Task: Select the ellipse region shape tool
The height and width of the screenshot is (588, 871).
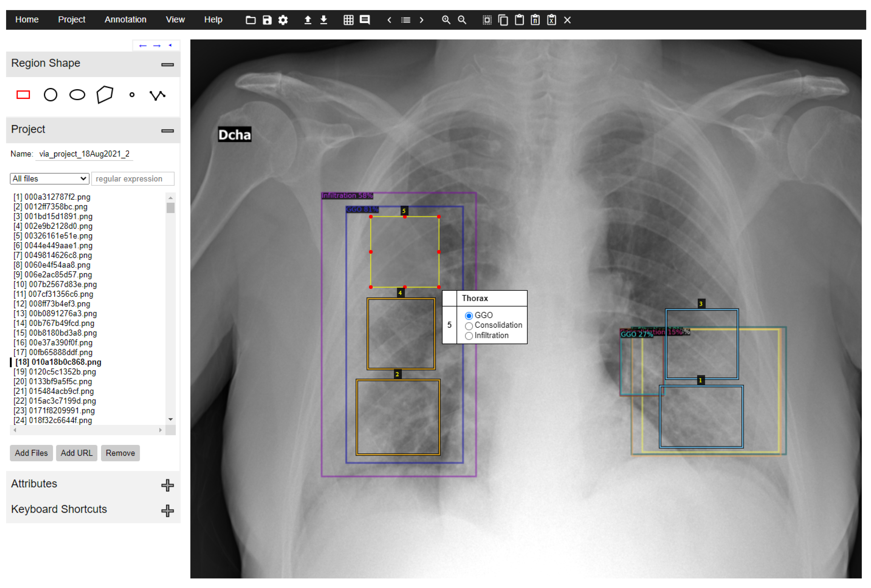Action: click(77, 95)
